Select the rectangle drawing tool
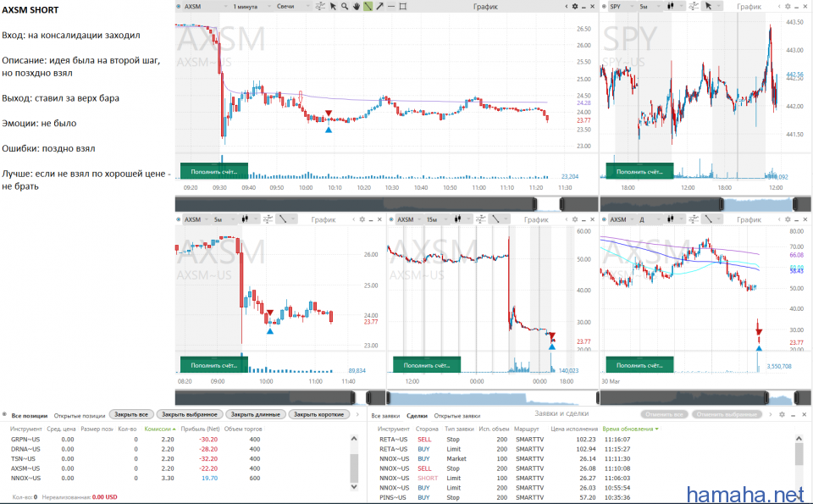The height and width of the screenshot is (504, 813). pos(403,6)
